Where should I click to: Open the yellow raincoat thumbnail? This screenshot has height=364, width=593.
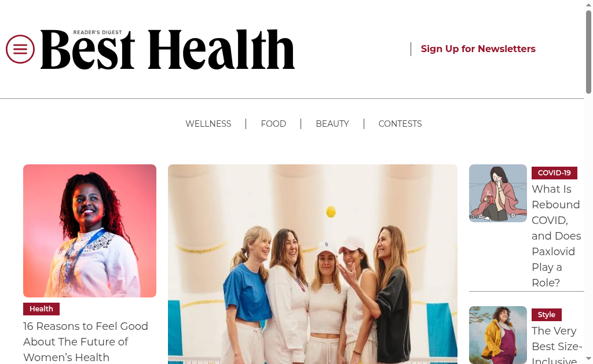[x=497, y=335]
